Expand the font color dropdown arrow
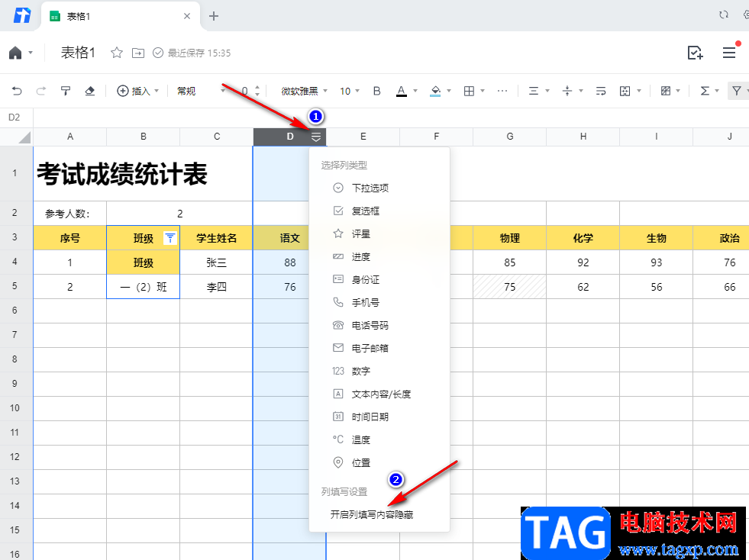749x560 pixels. click(x=415, y=91)
